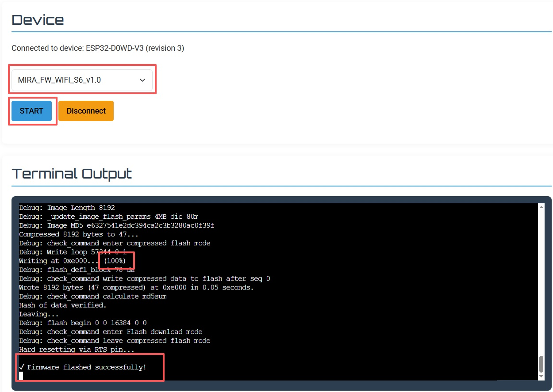The width and height of the screenshot is (553, 392).
Task: Click the orange Disconnect button
Action: point(86,111)
